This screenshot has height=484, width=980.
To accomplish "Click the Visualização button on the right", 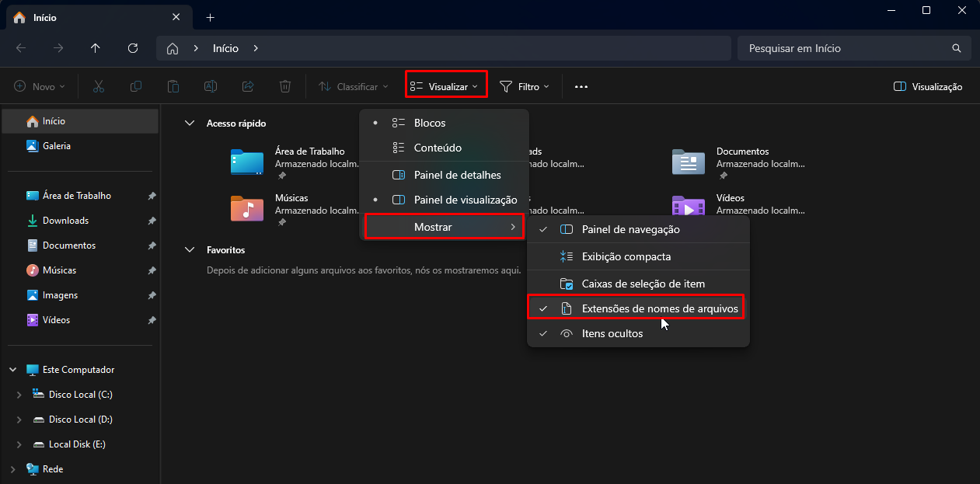I will 927,86.
